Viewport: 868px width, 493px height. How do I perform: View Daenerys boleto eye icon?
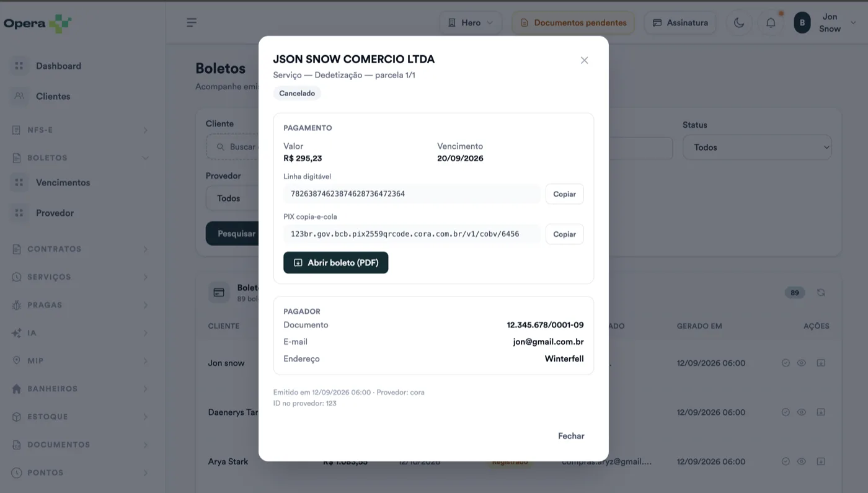802,412
